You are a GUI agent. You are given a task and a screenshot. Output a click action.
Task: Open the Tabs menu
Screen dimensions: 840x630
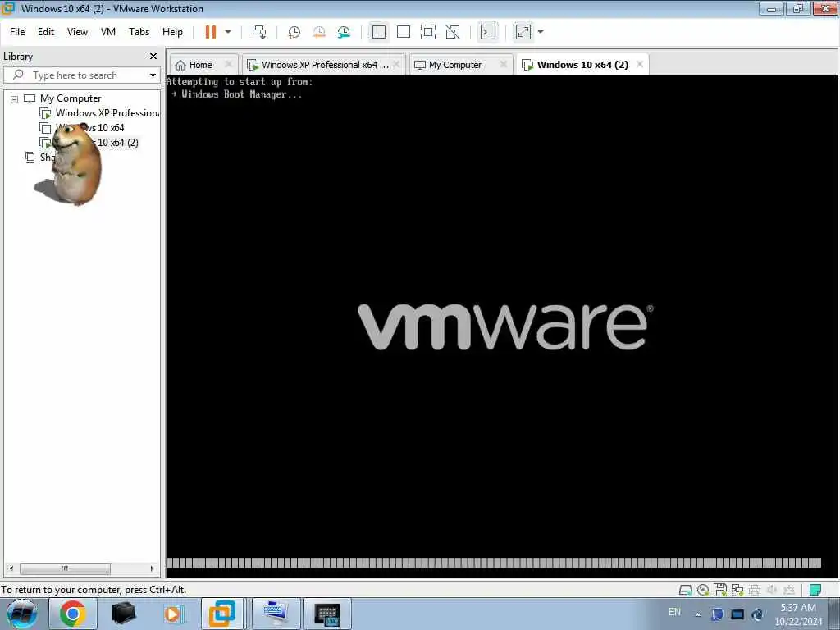coord(139,32)
